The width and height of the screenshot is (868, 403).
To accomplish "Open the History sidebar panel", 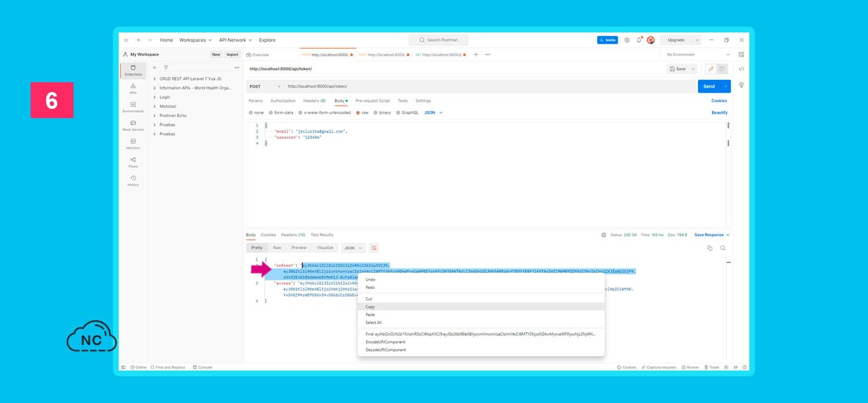I will pos(133,181).
